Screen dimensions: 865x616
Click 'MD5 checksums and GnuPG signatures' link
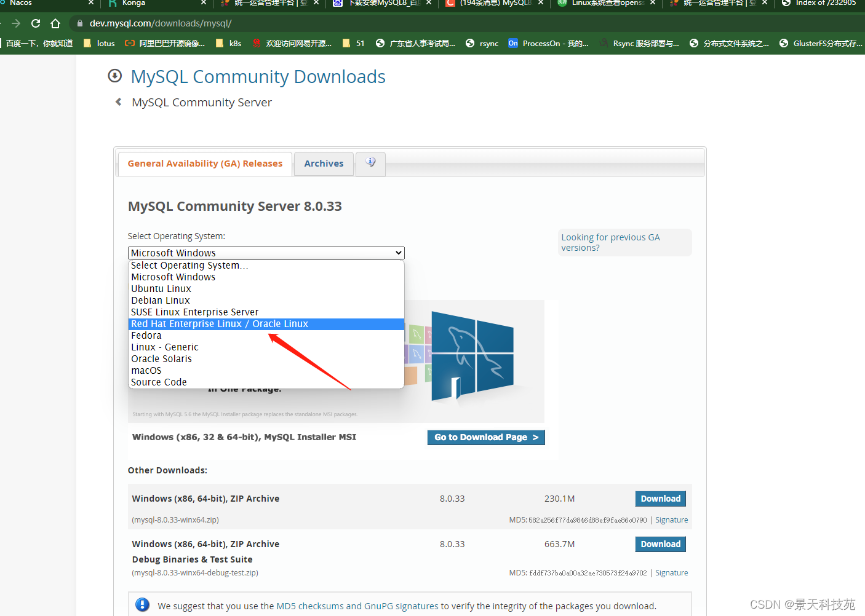[x=357, y=606]
